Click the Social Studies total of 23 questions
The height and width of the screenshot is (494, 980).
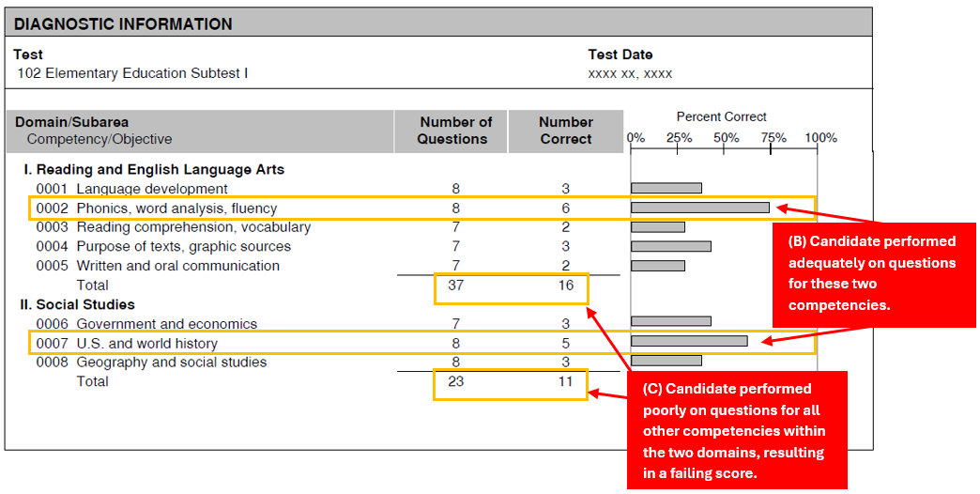456,382
